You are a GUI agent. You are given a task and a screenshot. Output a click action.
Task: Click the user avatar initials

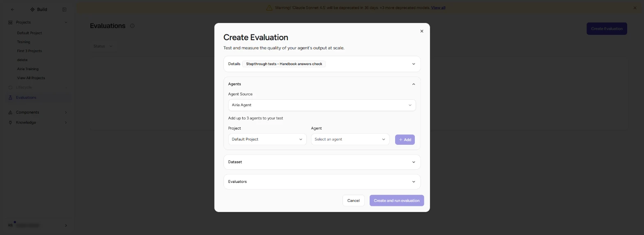tap(11, 226)
